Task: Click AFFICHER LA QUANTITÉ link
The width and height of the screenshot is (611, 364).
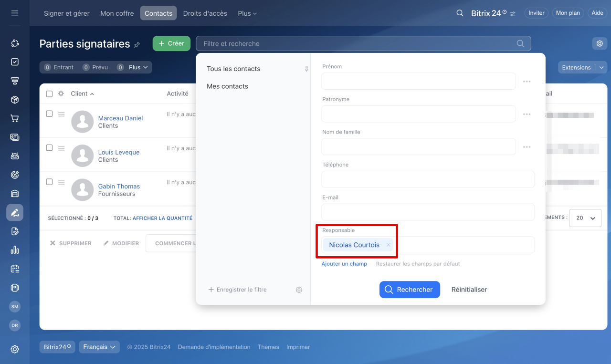Action: [162, 218]
